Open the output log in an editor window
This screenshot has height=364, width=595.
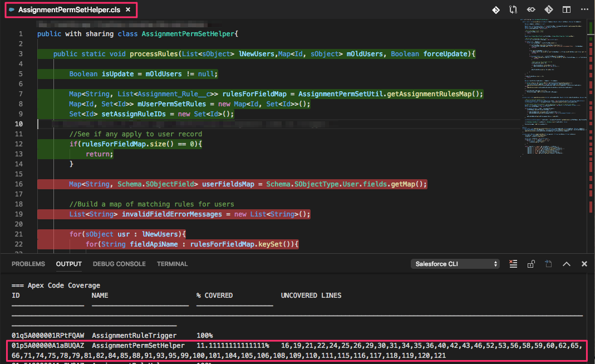point(548,264)
